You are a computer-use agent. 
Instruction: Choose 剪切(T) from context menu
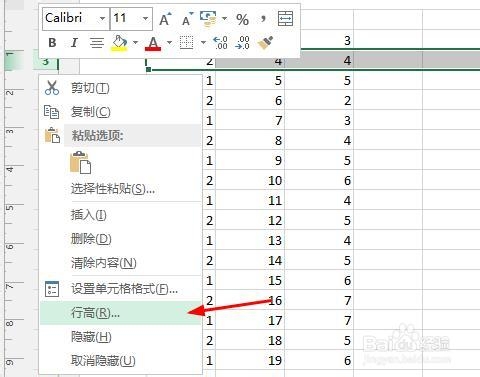click(121, 88)
